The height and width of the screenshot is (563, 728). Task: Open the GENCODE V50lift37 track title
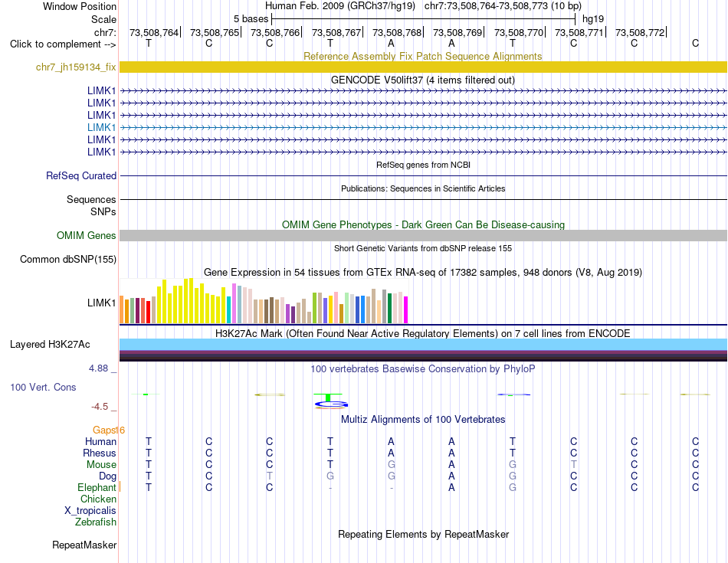tap(423, 80)
